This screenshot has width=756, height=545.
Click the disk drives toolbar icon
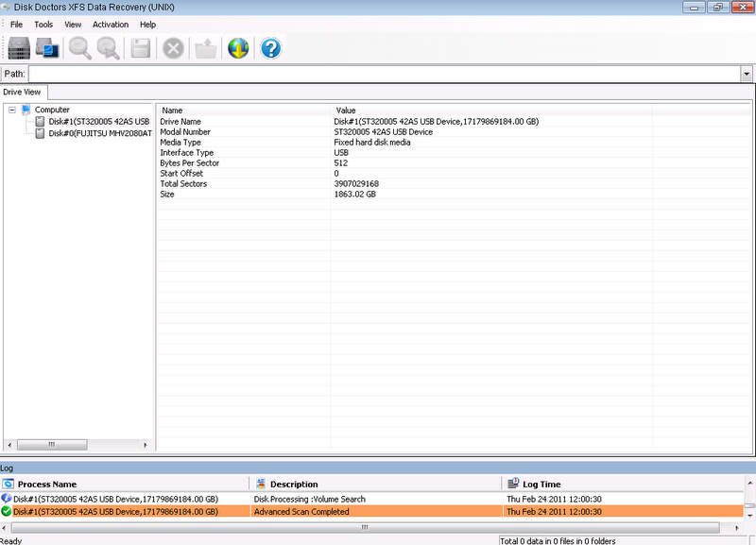(19, 48)
